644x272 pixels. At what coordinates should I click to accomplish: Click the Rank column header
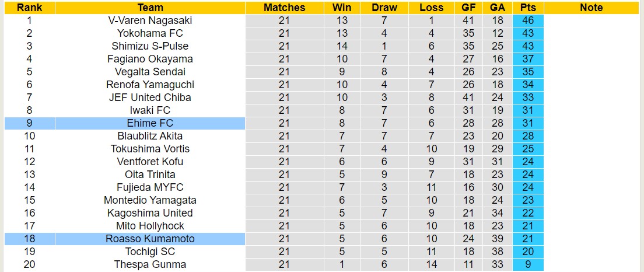(x=28, y=8)
